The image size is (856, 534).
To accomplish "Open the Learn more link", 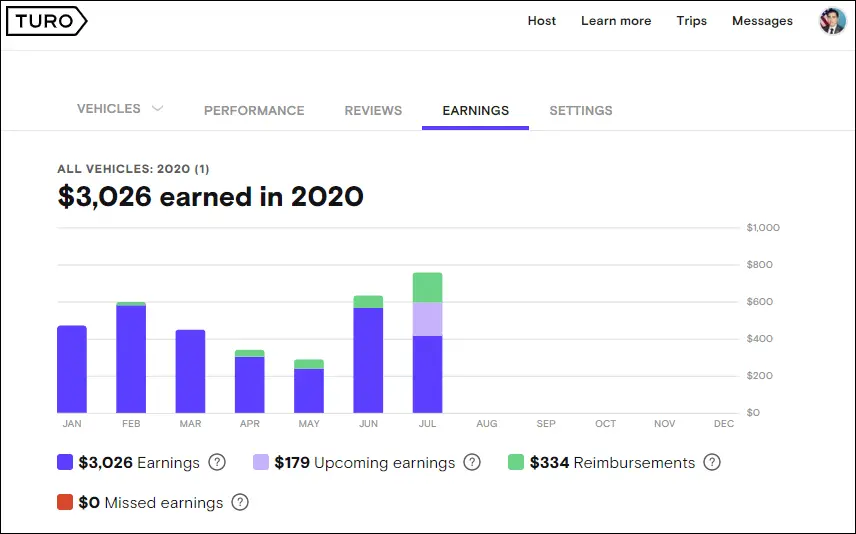I will [x=616, y=21].
